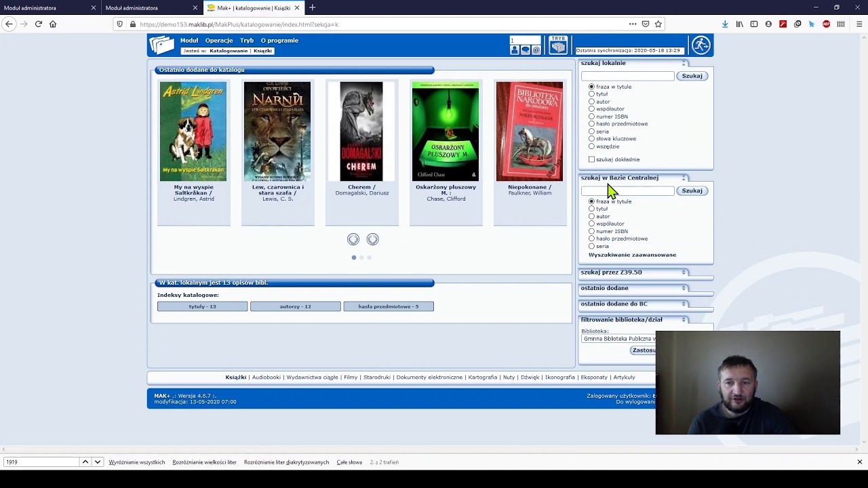The height and width of the screenshot is (488, 868).
Task: Select 'numer ISBN' in szukaj lokalnie
Action: click(591, 117)
